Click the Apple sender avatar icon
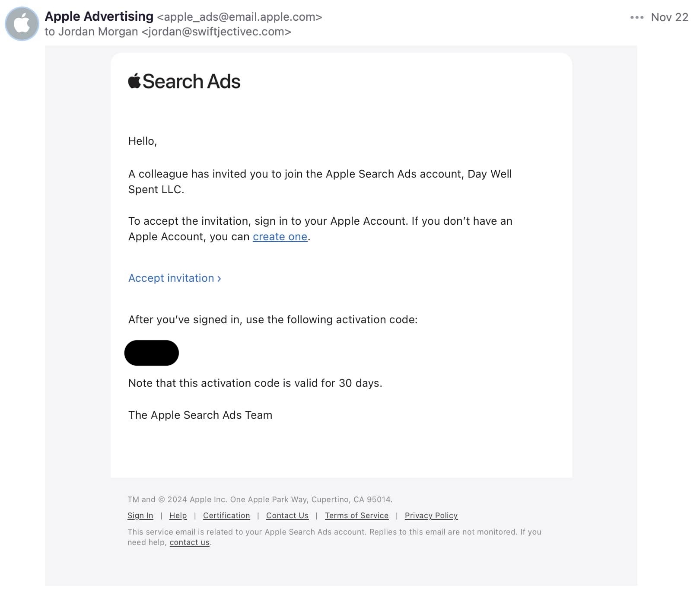Viewport: 700px width, 599px height. click(22, 24)
